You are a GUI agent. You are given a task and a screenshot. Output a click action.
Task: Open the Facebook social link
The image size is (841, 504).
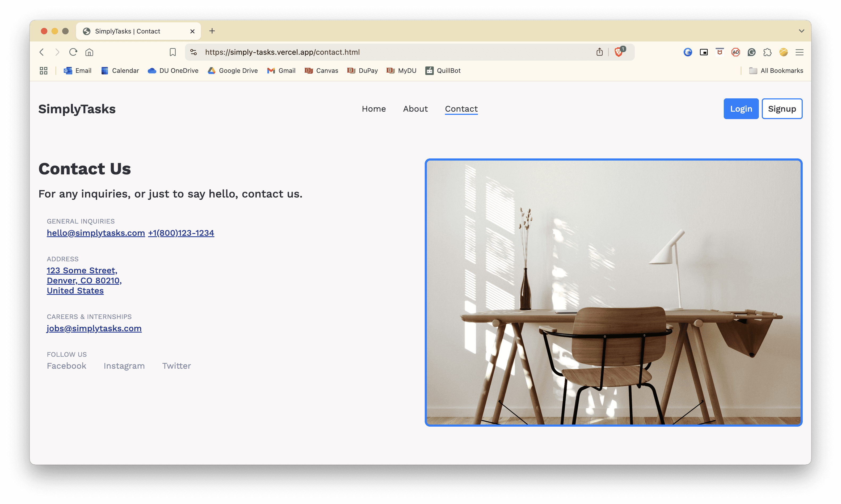tap(66, 366)
